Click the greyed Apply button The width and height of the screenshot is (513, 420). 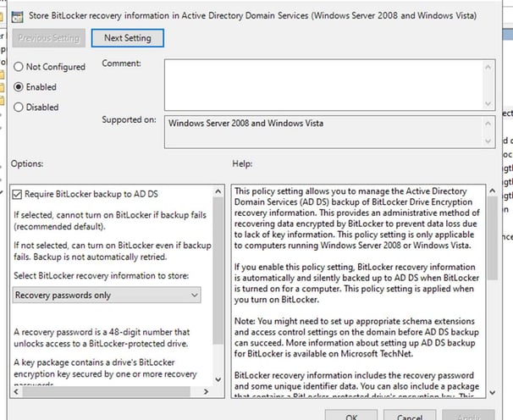pyautogui.click(x=468, y=415)
